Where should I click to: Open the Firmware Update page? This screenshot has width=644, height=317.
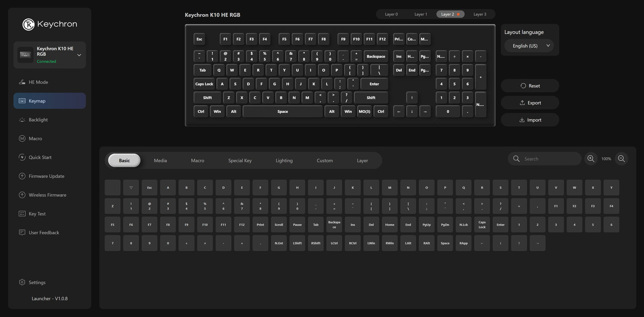46,176
